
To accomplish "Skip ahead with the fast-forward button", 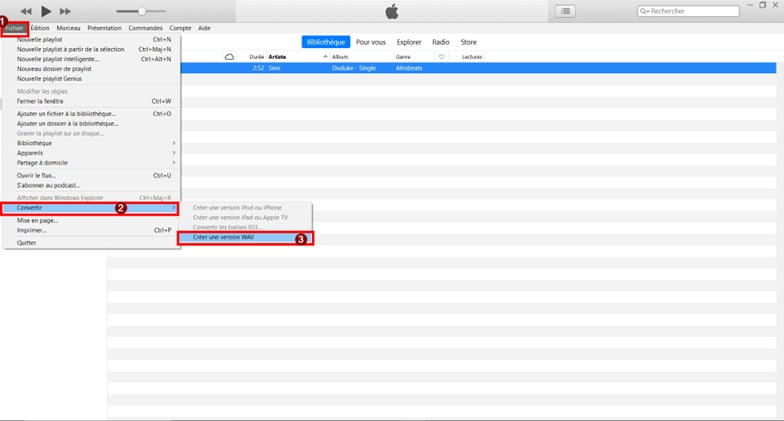I will [x=66, y=11].
